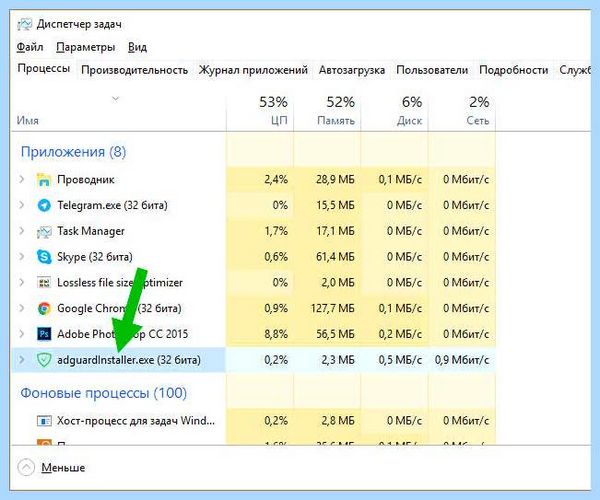Image resolution: width=600 pixels, height=500 pixels.
Task: Select the Фоновые процессы (100) group heading
Action: click(104, 393)
